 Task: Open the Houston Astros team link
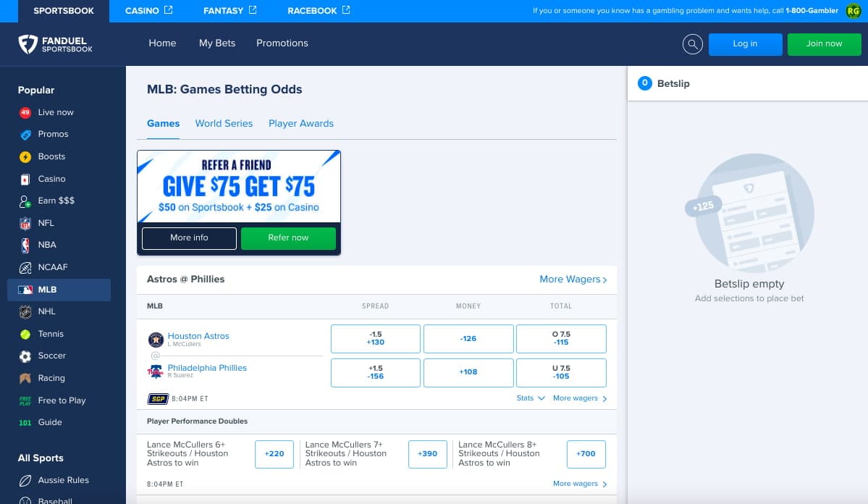(x=198, y=335)
